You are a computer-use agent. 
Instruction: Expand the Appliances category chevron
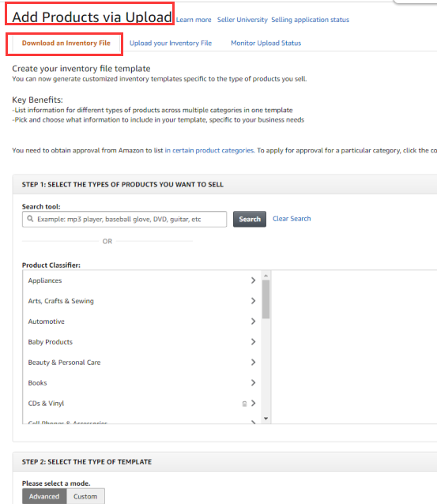253,280
